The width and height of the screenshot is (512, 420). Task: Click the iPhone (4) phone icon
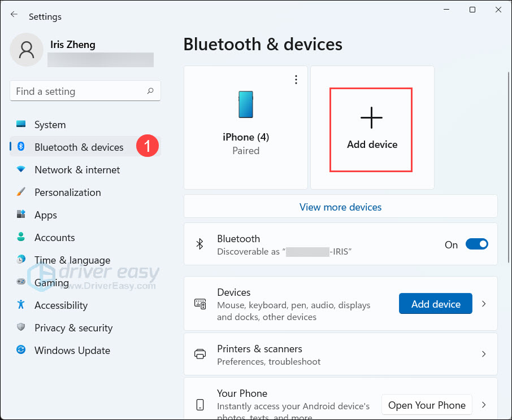click(245, 104)
